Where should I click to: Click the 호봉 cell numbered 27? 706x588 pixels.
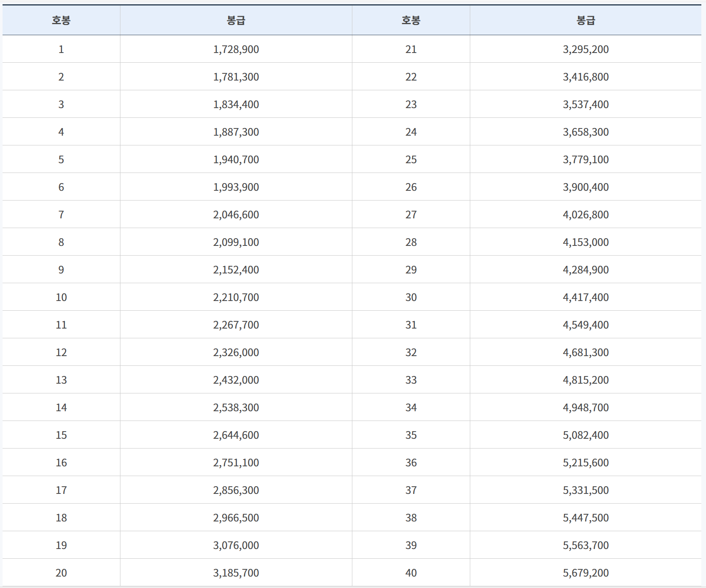click(411, 215)
